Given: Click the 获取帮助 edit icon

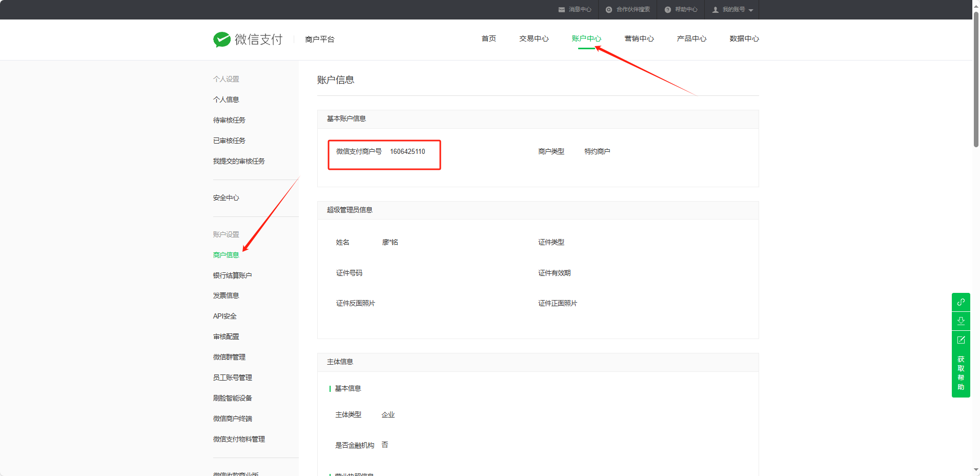Looking at the screenshot, I should (x=961, y=340).
